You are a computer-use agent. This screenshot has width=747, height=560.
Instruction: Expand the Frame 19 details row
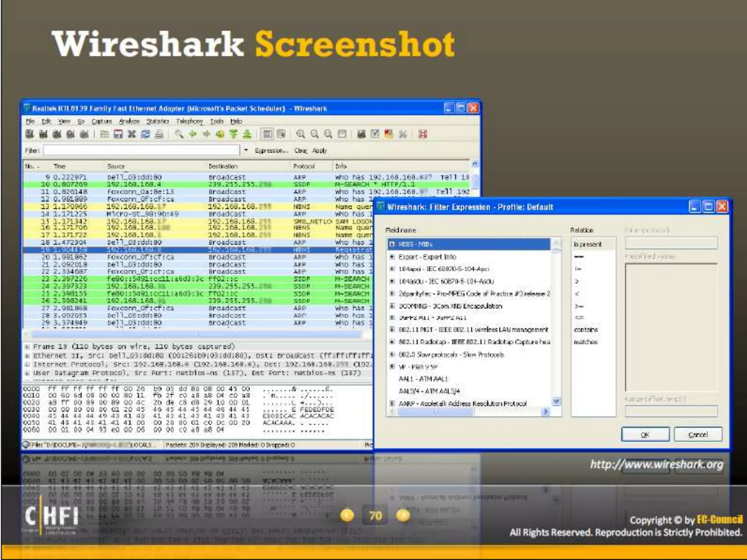tap(27, 347)
